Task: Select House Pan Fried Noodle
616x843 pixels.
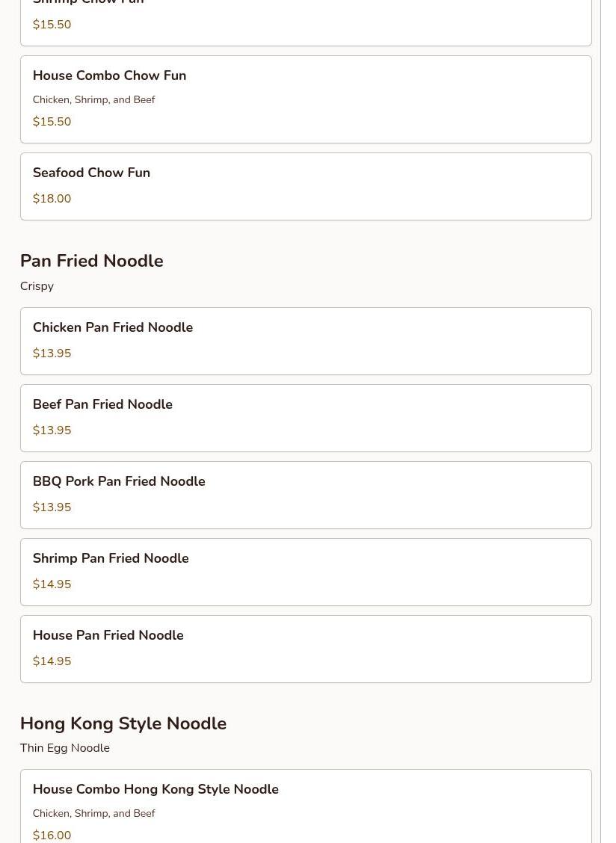Action: tap(306, 649)
